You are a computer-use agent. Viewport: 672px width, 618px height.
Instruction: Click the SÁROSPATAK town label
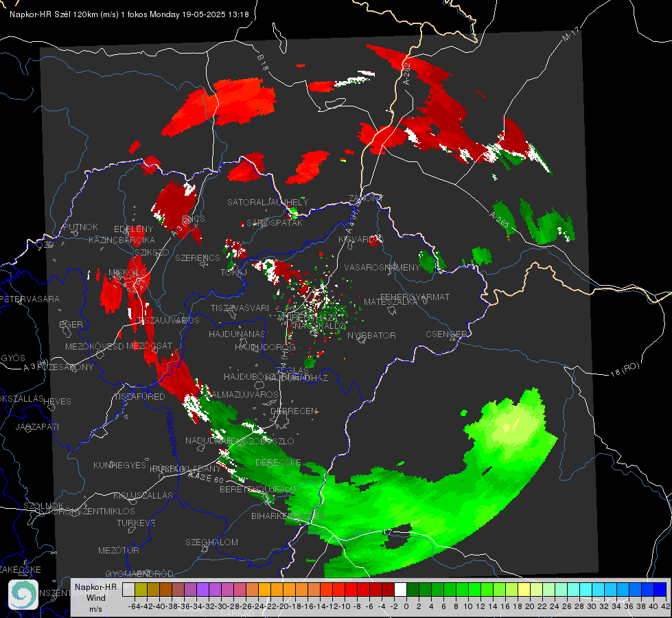(275, 222)
